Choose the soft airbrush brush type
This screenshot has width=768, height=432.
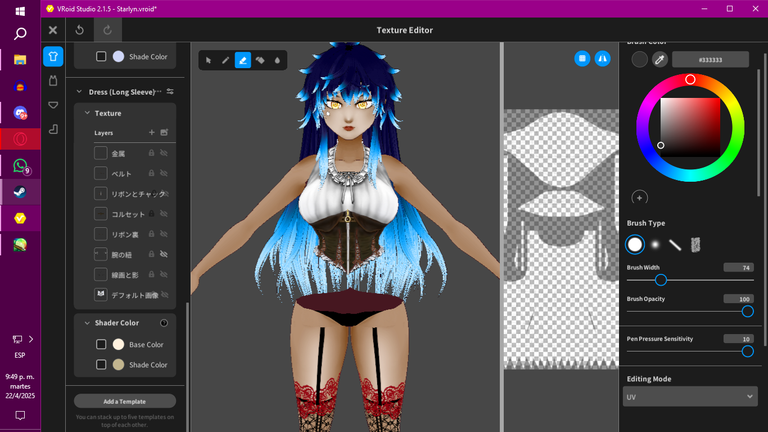click(x=655, y=244)
